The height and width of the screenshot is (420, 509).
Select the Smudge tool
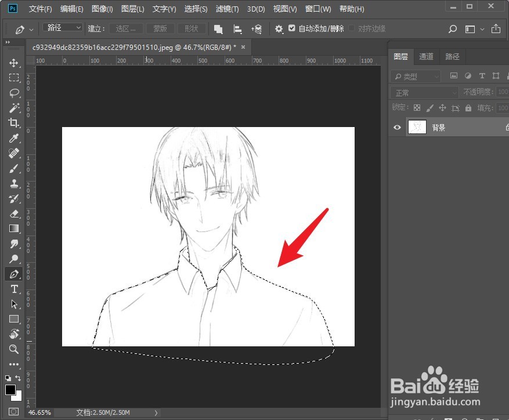coord(13,244)
